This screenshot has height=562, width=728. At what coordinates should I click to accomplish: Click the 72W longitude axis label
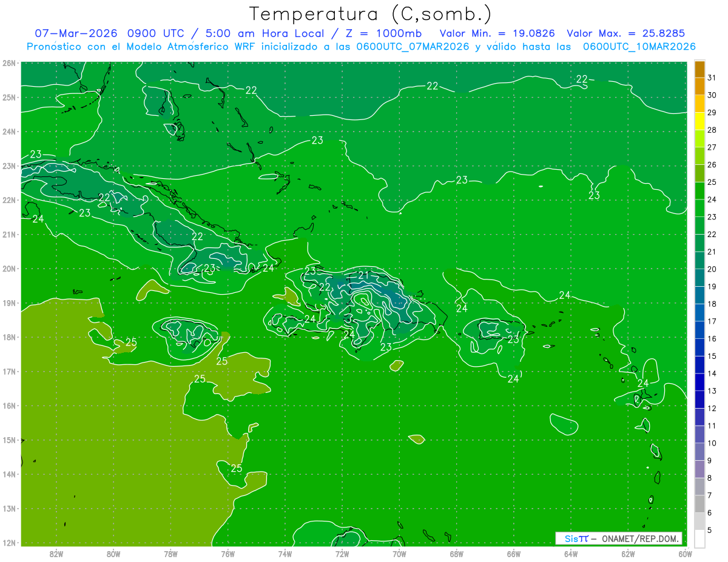click(x=342, y=554)
